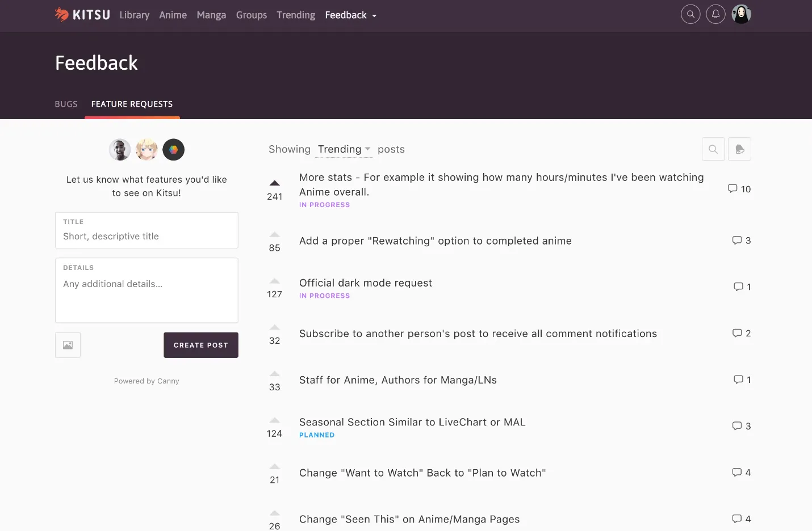Click the Kitsu logo in the navbar

(82, 15)
